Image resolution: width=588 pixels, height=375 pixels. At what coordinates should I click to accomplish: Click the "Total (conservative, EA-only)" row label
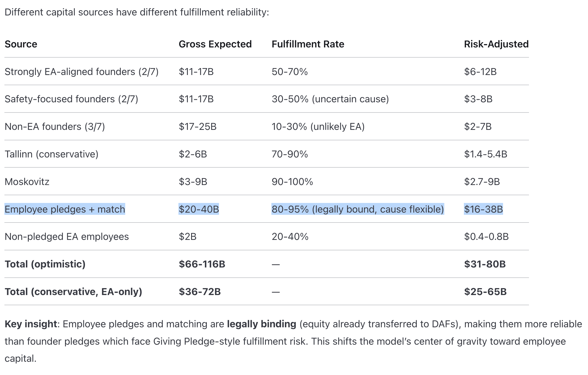[73, 292]
